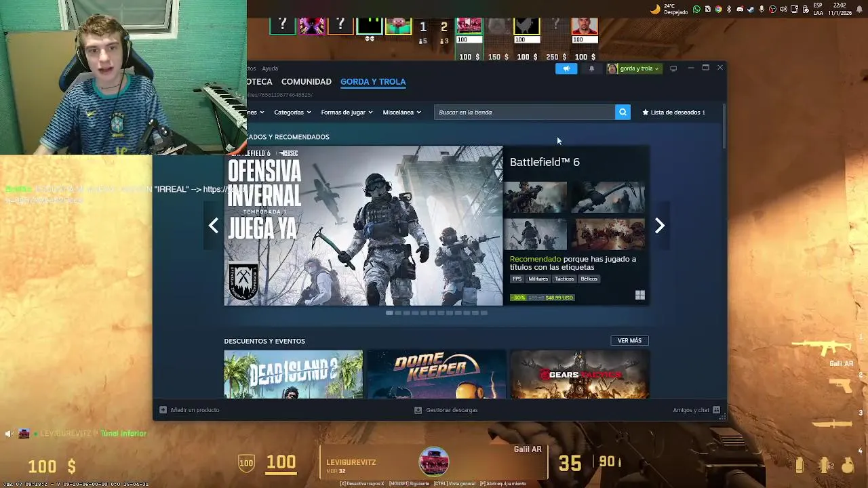View the bottom-right Battlefield 6 screenshot thumbnail

tap(608, 235)
